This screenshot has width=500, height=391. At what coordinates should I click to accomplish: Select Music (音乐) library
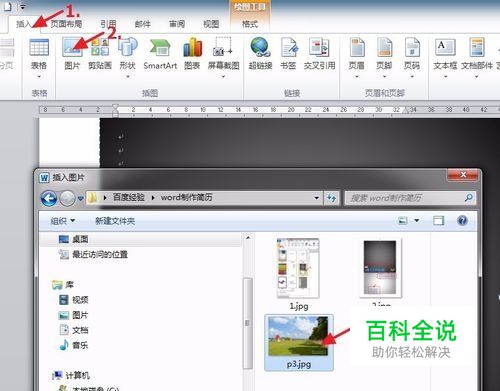[x=73, y=345]
